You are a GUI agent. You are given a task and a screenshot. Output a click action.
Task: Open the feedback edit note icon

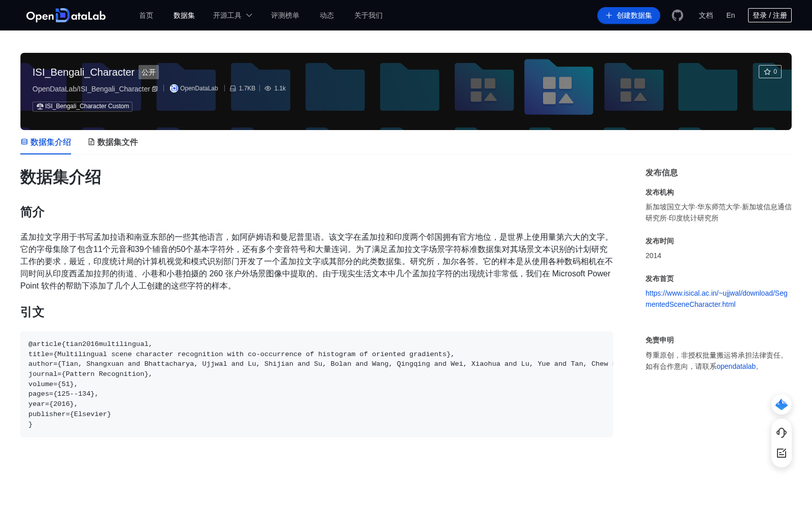pos(782,453)
